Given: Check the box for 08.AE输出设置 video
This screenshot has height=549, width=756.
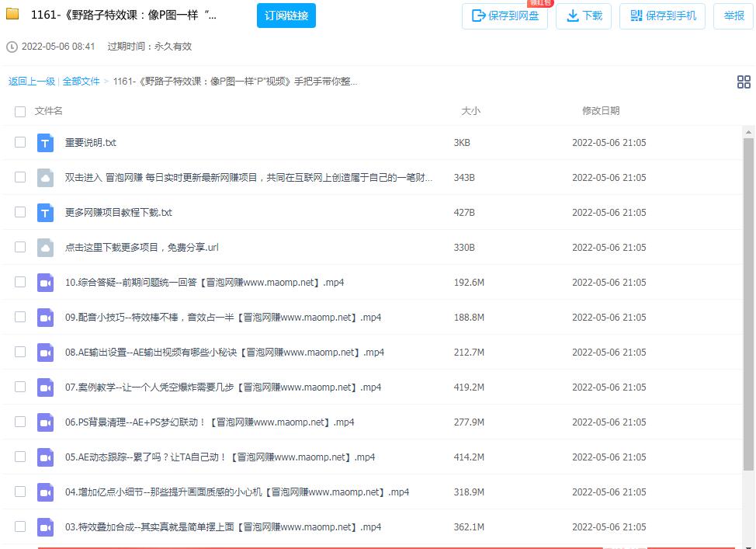Looking at the screenshot, I should click(20, 352).
